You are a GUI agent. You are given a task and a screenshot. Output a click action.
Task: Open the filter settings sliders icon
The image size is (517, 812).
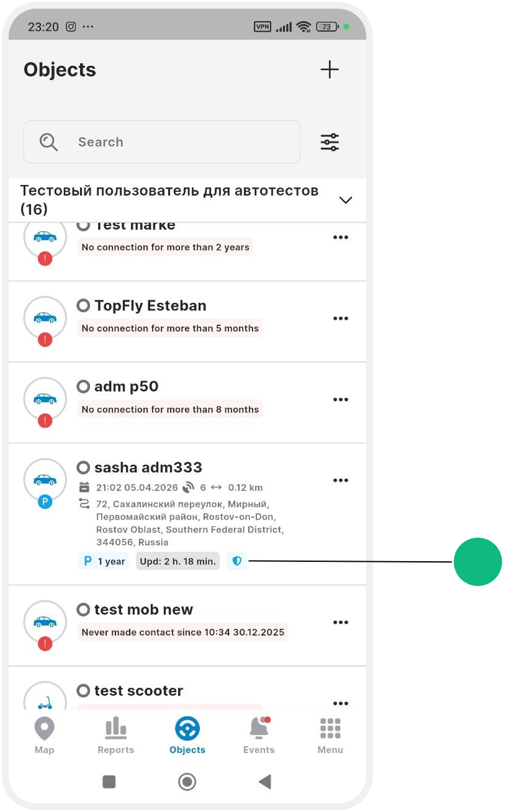click(x=330, y=142)
